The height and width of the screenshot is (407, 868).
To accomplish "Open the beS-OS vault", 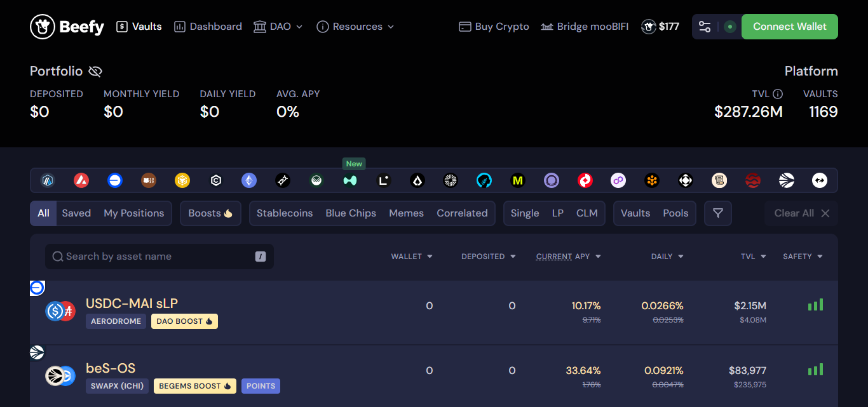I will point(434,377).
